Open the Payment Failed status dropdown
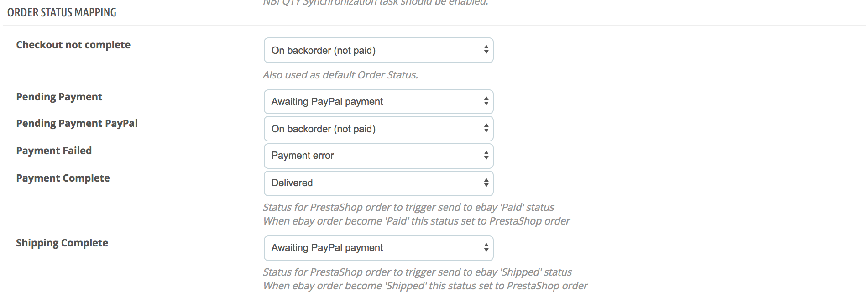The height and width of the screenshot is (303, 868). (x=378, y=156)
